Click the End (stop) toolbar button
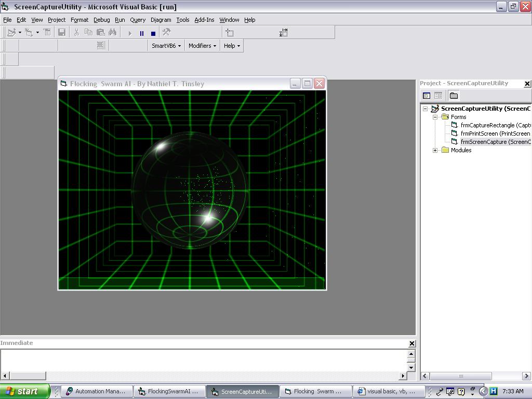The image size is (532, 399). pos(153,33)
